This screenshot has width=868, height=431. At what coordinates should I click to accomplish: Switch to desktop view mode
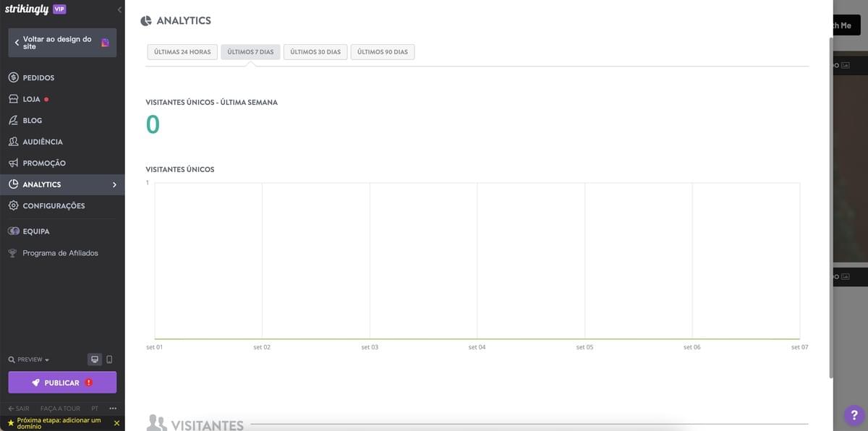coord(95,359)
